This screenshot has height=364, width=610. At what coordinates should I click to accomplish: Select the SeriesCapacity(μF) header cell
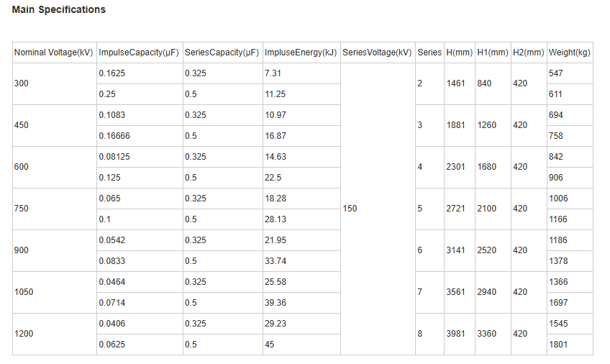[223, 53]
